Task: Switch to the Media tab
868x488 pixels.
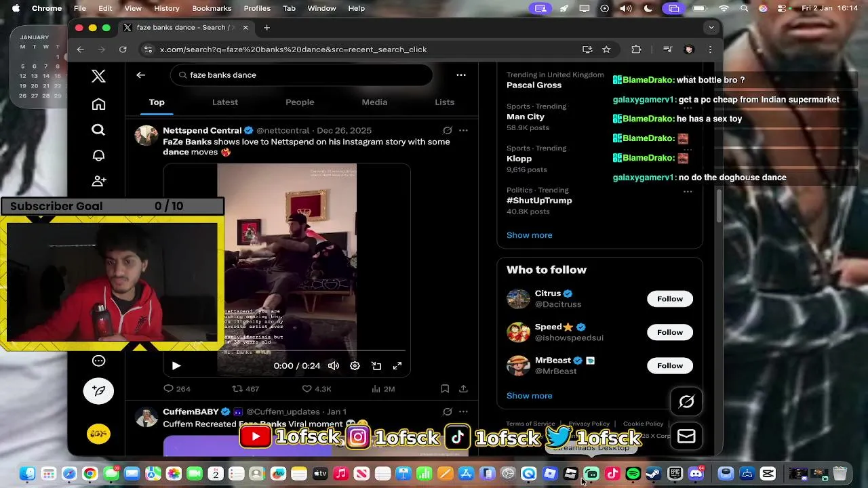Action: [374, 102]
